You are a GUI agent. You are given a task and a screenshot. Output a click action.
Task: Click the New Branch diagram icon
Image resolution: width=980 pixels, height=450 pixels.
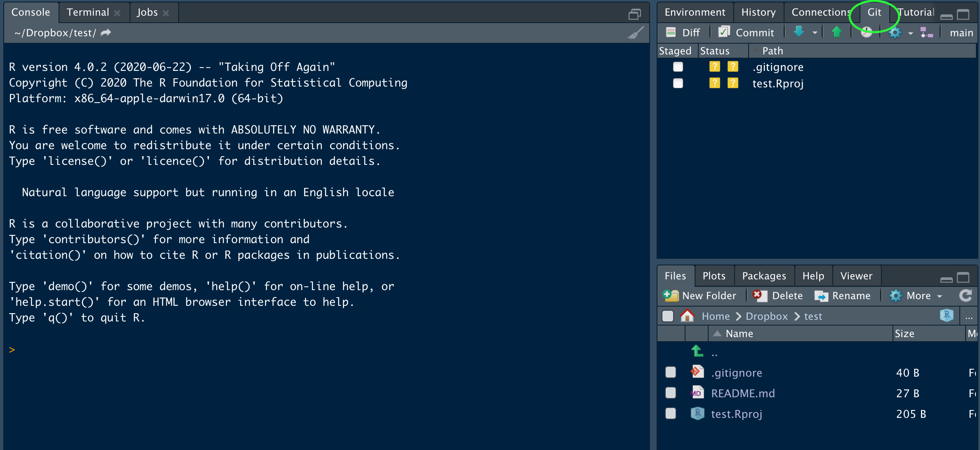pos(926,32)
